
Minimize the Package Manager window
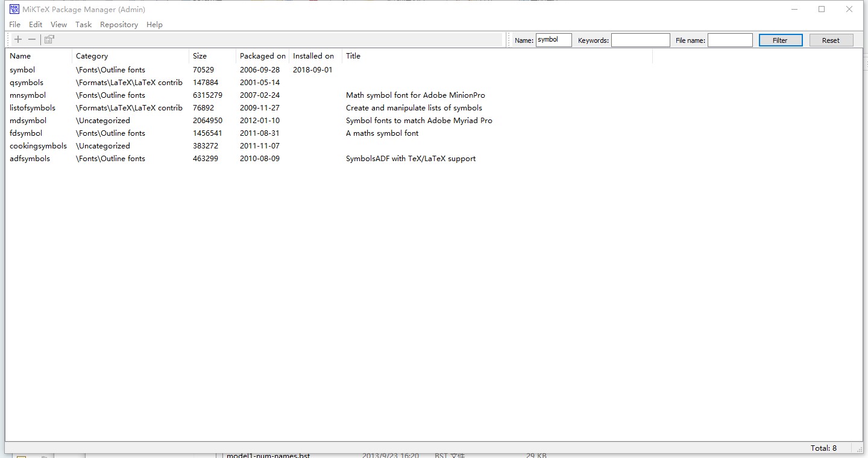[794, 9]
